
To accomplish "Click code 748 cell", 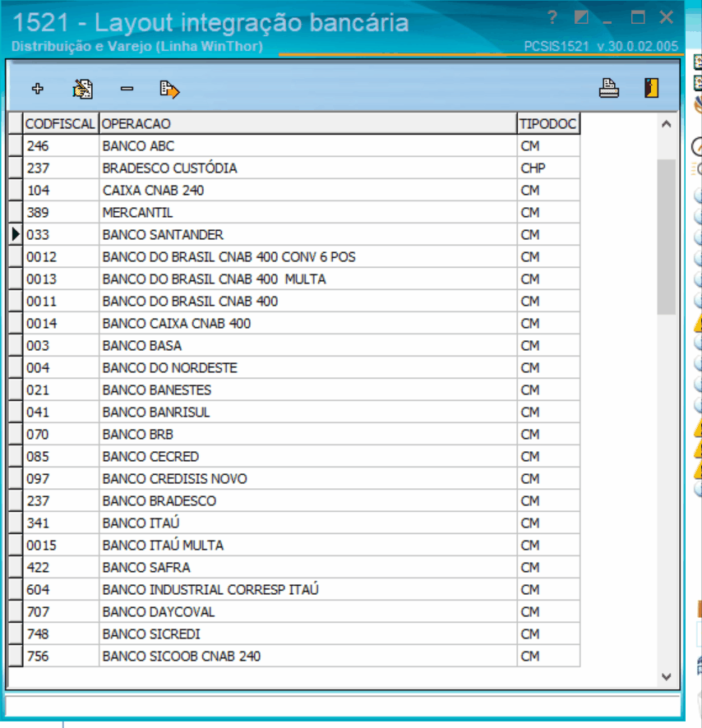I will pyautogui.click(x=61, y=634).
